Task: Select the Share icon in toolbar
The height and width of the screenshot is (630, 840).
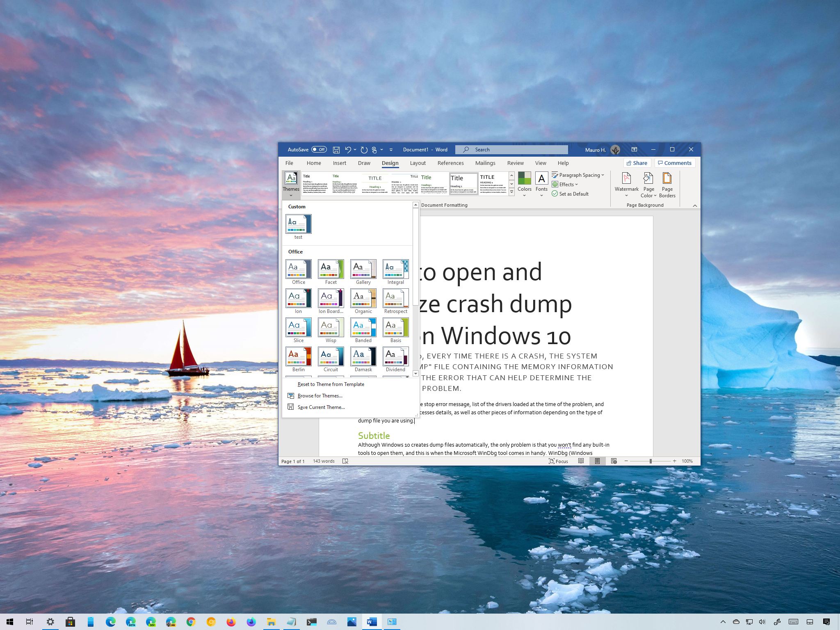Action: (x=636, y=163)
